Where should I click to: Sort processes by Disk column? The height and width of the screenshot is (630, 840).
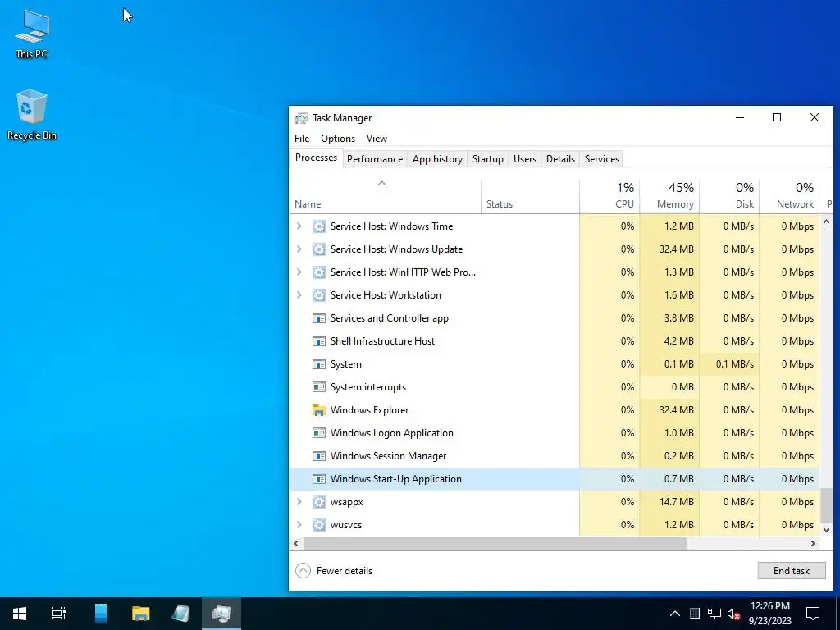coord(729,197)
